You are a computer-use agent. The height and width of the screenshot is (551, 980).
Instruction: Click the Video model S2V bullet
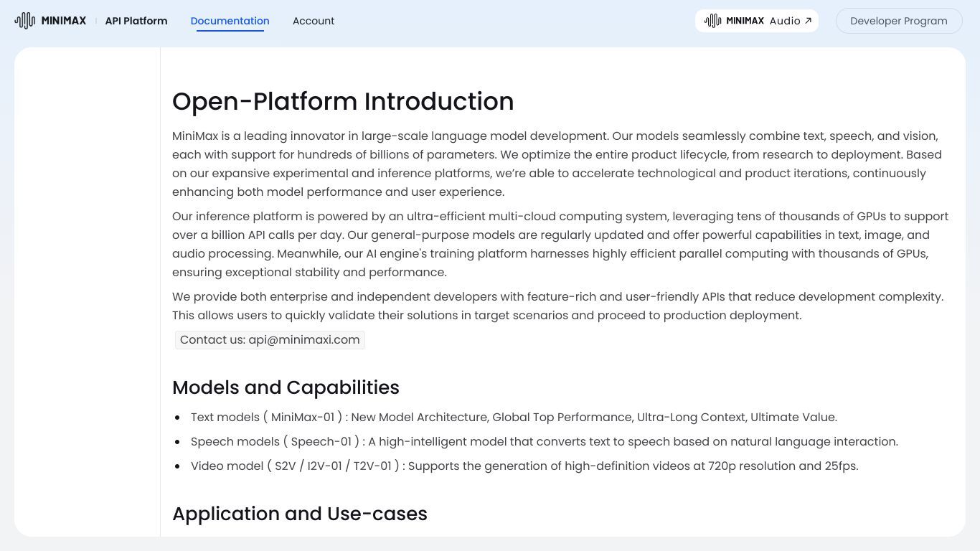(x=524, y=466)
